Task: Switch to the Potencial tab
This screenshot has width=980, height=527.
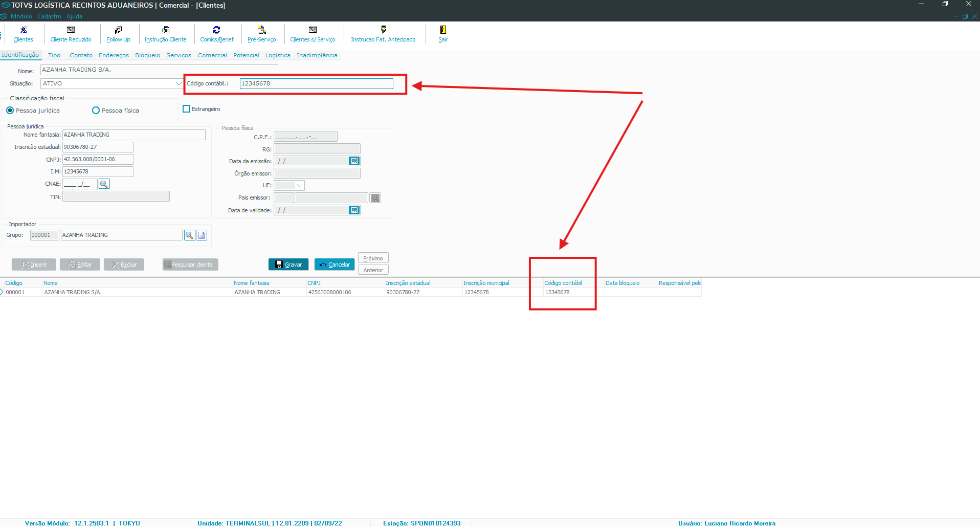Action: 246,55
